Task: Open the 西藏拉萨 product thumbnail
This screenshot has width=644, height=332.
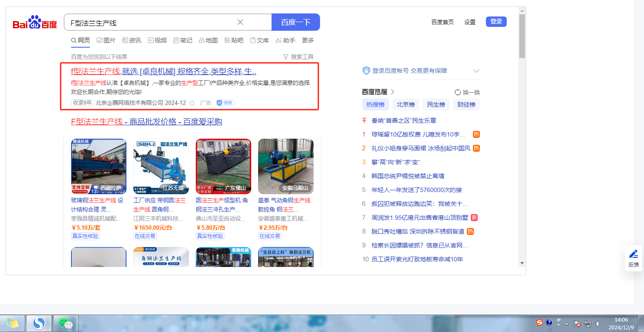Action: click(99, 166)
